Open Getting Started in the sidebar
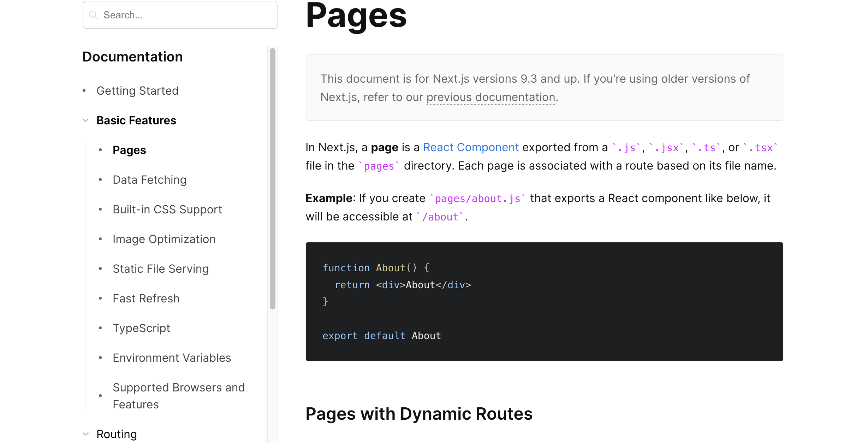This screenshot has height=443, width=868. pyautogui.click(x=137, y=91)
